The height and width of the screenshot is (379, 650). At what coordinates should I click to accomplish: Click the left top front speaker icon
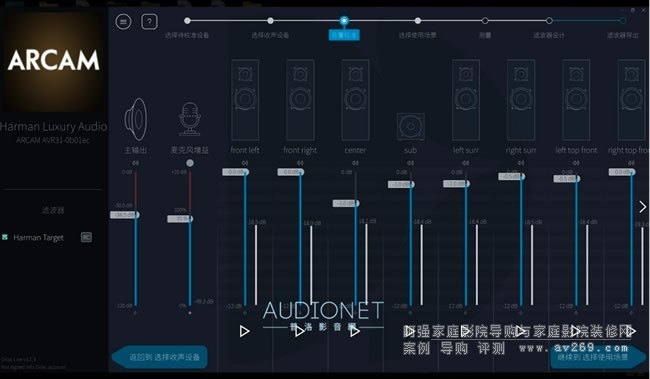point(576,100)
